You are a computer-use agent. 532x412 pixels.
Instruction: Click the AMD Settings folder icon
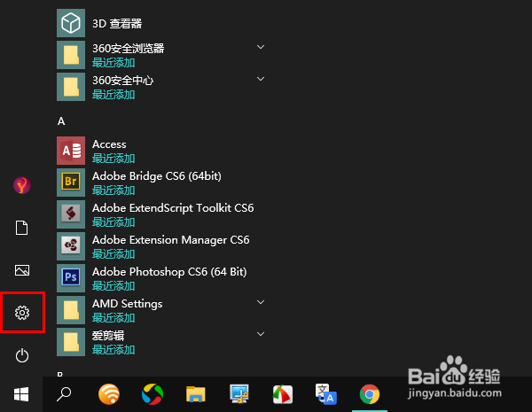(x=71, y=310)
